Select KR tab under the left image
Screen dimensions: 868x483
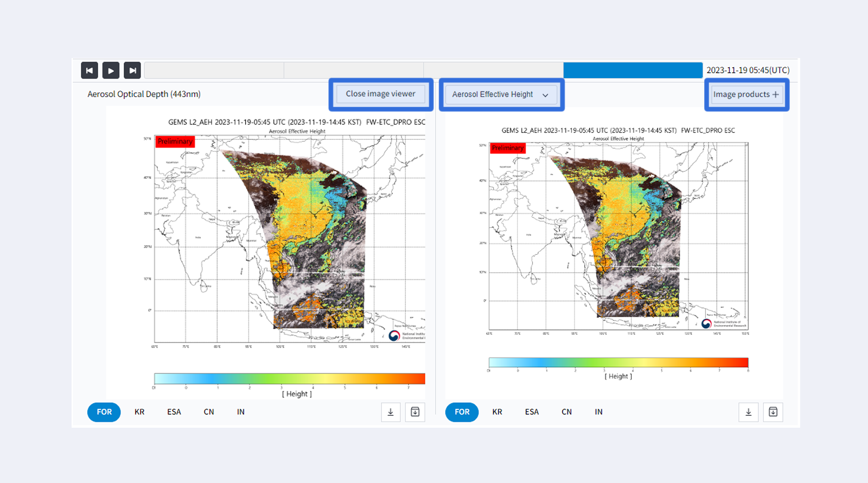click(139, 412)
